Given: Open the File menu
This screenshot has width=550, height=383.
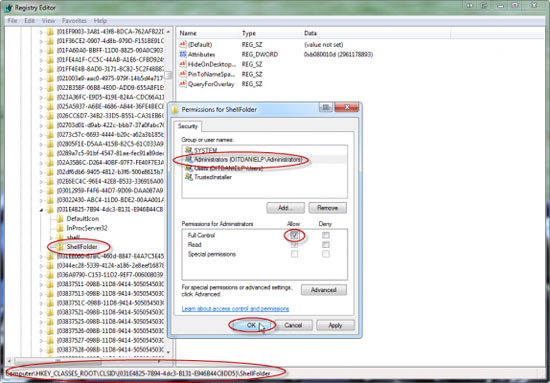Looking at the screenshot, I should pyautogui.click(x=12, y=21).
